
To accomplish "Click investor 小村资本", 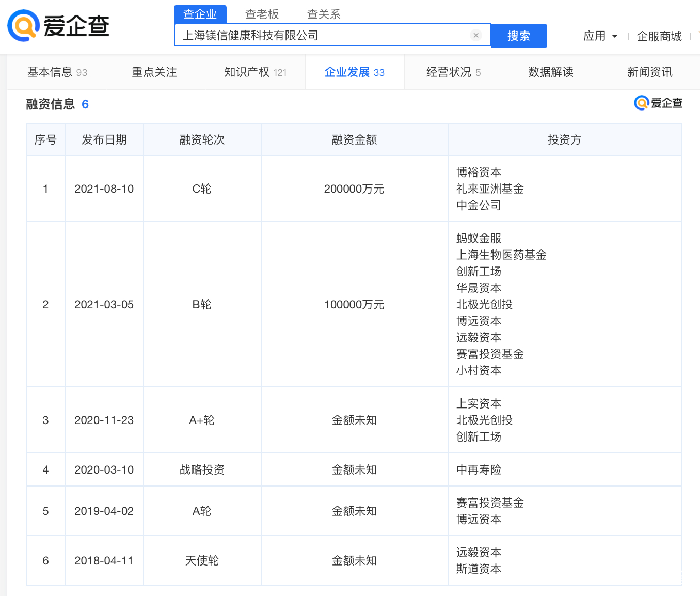I will point(479,371).
